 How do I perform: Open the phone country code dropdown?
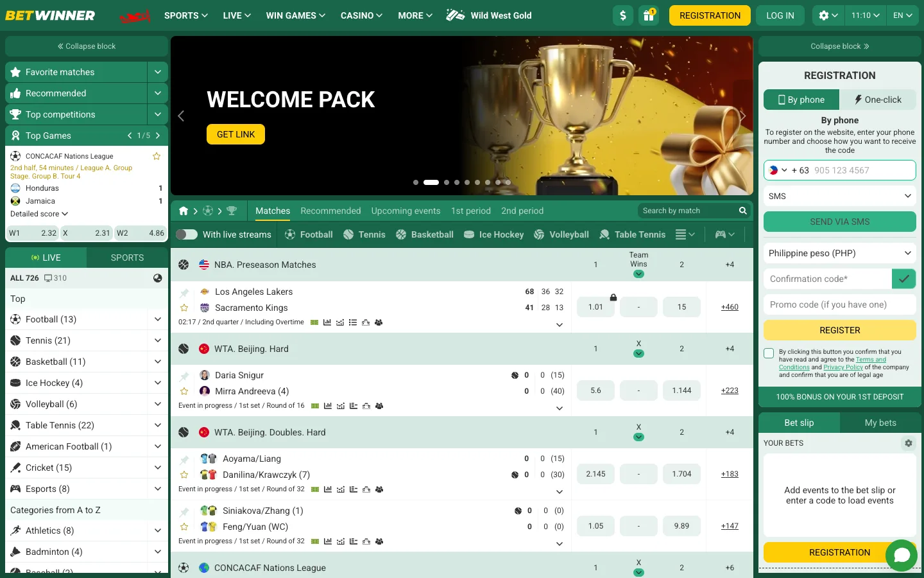point(778,170)
